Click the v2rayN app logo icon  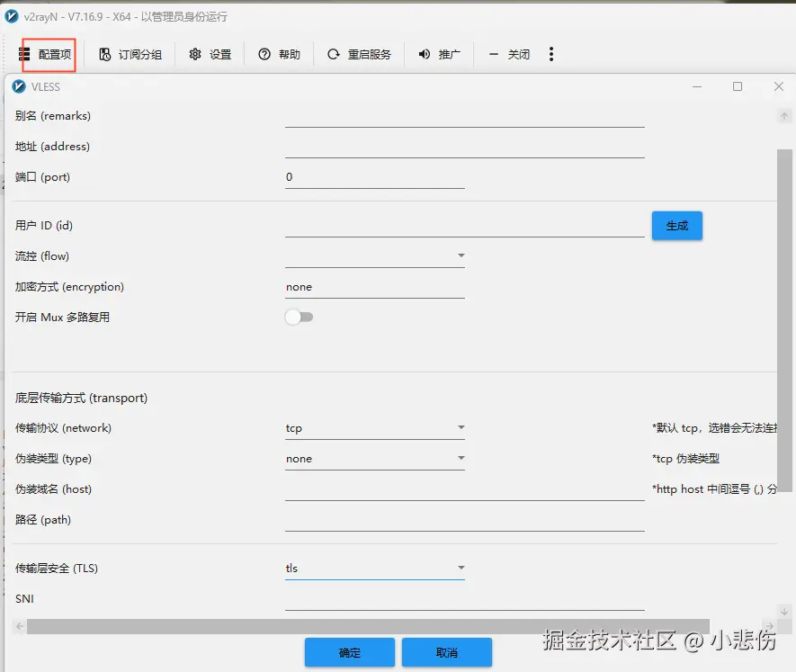click(11, 16)
